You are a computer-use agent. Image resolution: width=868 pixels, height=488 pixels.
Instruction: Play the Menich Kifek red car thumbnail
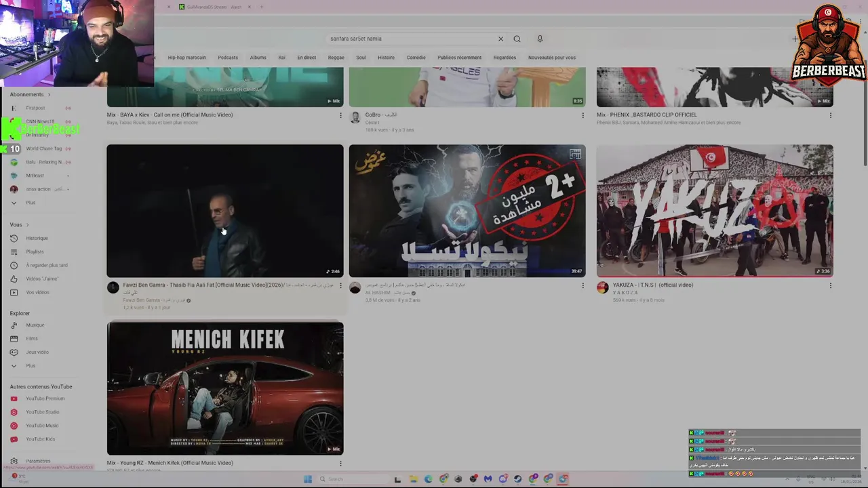[x=225, y=388]
